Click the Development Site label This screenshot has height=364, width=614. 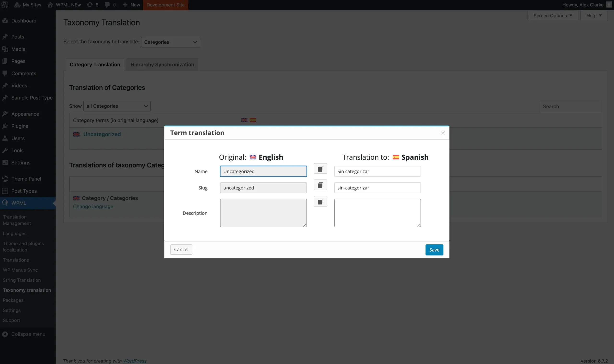point(165,5)
